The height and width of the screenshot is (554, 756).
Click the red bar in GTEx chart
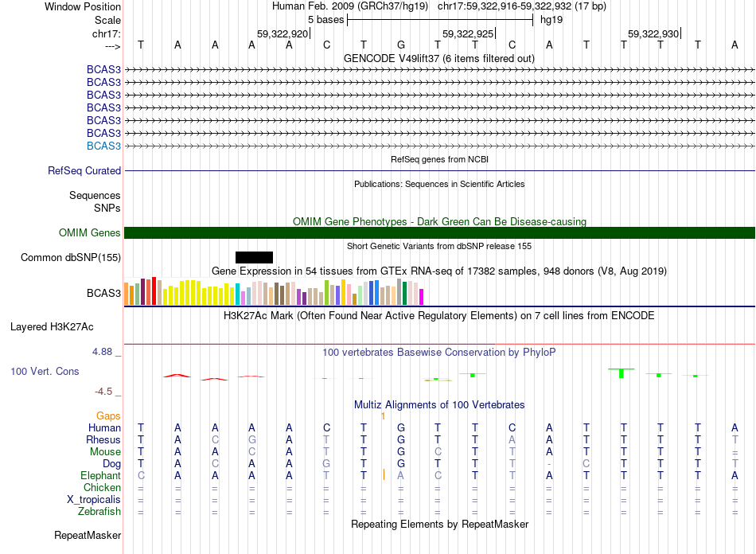(x=154, y=291)
